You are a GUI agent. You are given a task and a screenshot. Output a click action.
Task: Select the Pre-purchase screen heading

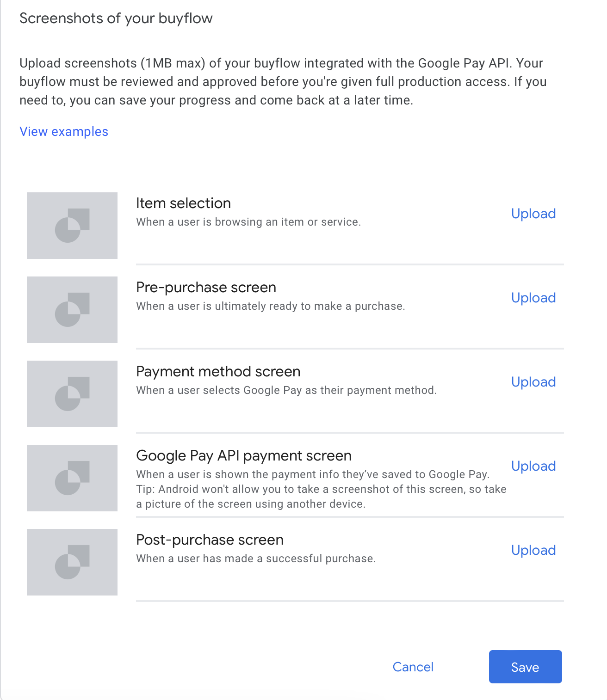pyautogui.click(x=206, y=288)
